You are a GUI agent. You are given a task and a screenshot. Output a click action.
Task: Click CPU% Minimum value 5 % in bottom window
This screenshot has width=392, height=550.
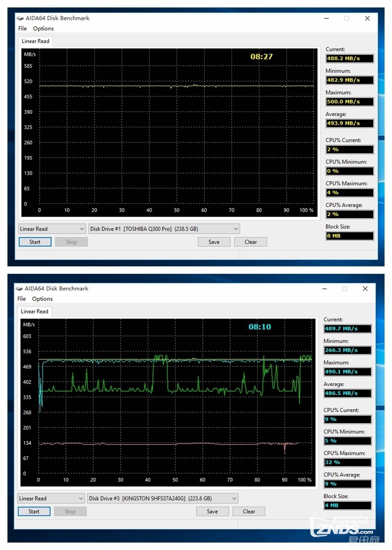coord(348,441)
